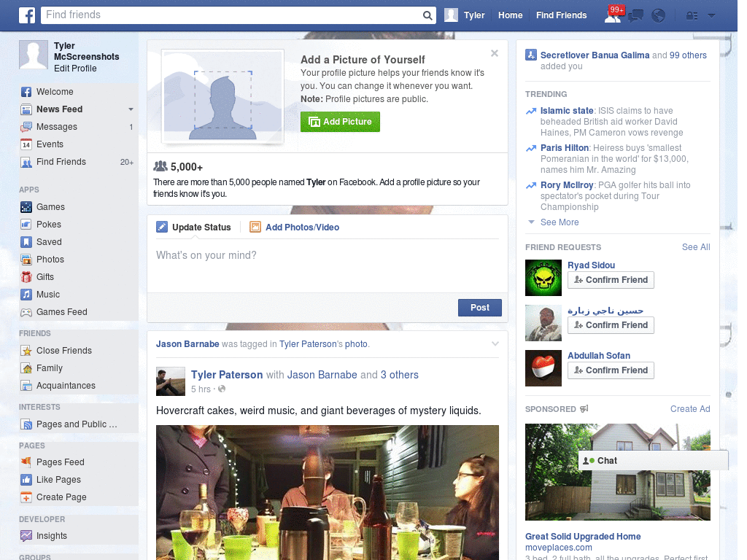
Task: Expand the News Feed dropdown arrow
Action: click(131, 109)
